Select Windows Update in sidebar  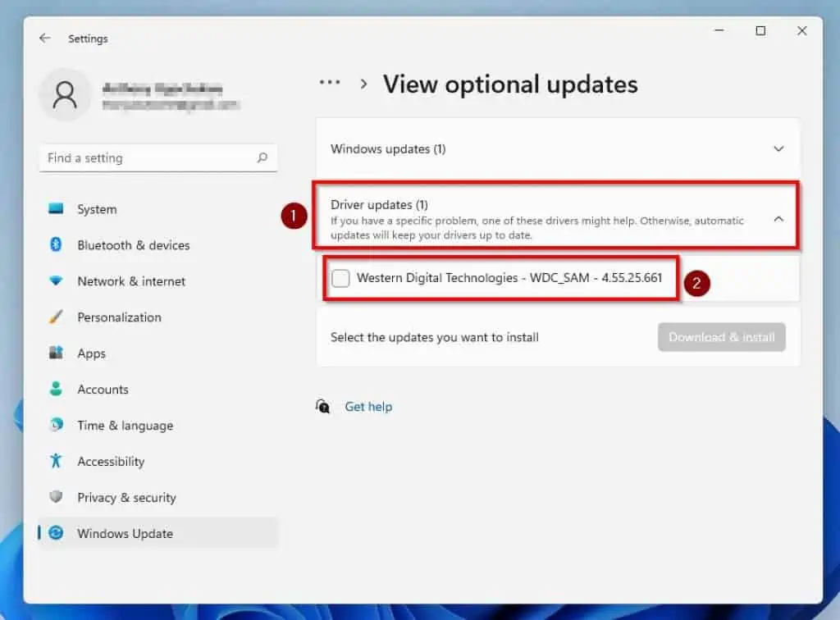tap(158, 533)
